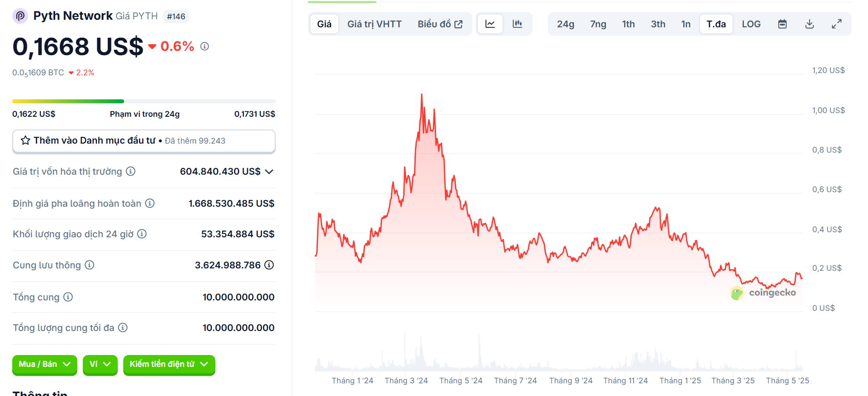Image resolution: width=868 pixels, height=396 pixels.
Task: Click the Pyth Network title text
Action: click(x=73, y=16)
